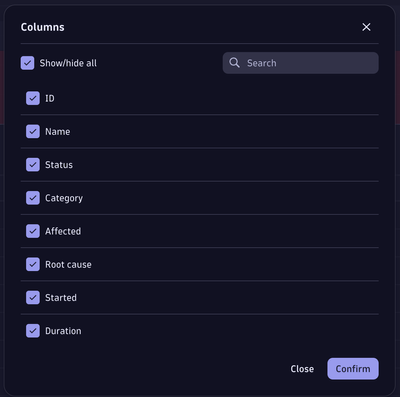The height and width of the screenshot is (397, 400).
Task: Click the Close text button
Action: click(x=302, y=369)
